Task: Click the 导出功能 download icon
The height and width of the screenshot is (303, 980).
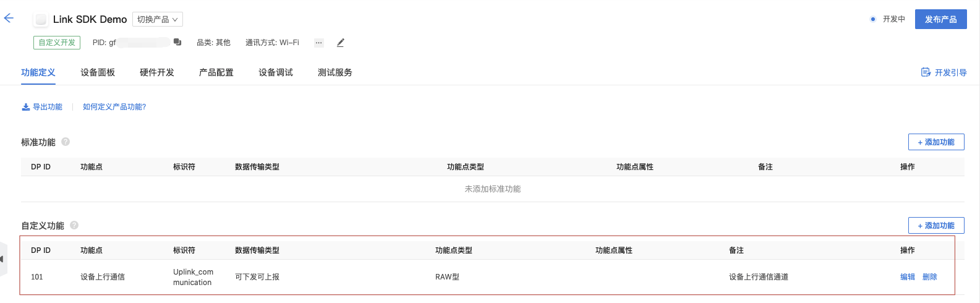Action: (26, 107)
